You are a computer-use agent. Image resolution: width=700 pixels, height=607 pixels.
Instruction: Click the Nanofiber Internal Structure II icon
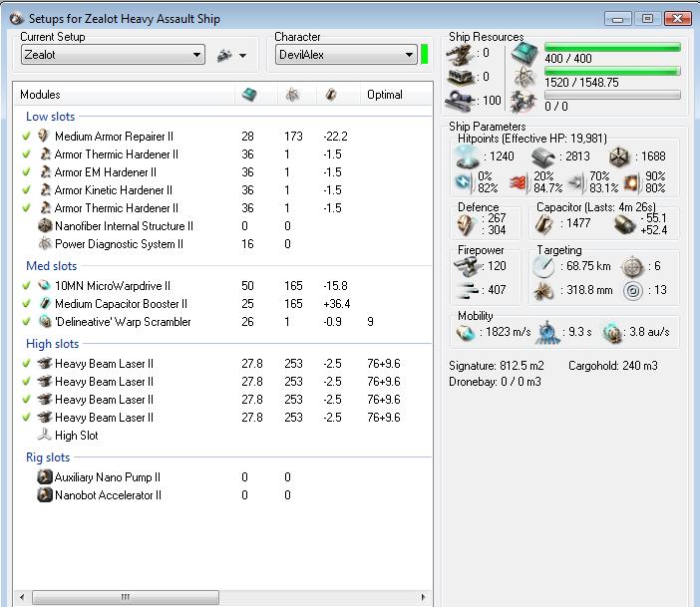45,226
